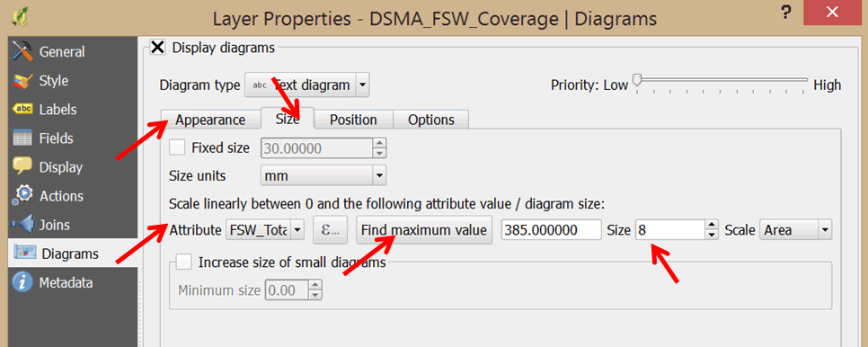Open the Style paintbrush icon
The width and height of the screenshot is (868, 347).
[x=22, y=81]
